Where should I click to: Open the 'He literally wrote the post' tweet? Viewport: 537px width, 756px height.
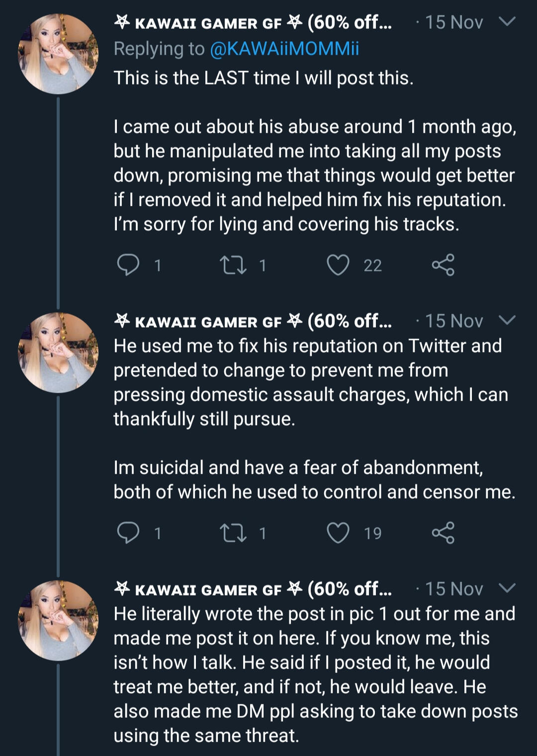point(314,674)
